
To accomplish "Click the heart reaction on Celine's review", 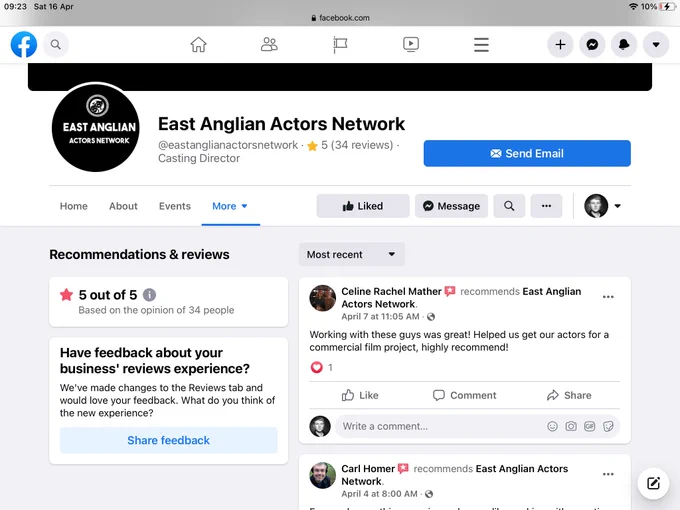I will click(x=317, y=367).
